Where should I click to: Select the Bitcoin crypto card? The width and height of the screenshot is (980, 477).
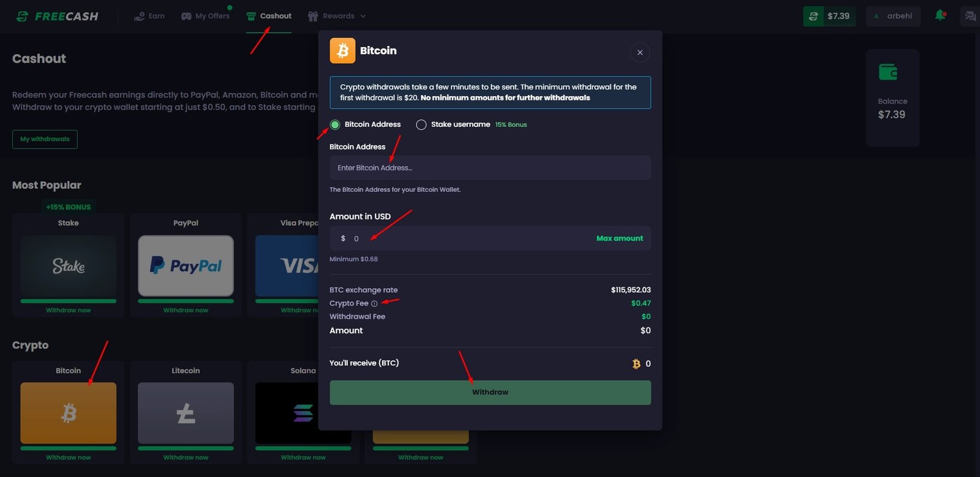(x=68, y=413)
